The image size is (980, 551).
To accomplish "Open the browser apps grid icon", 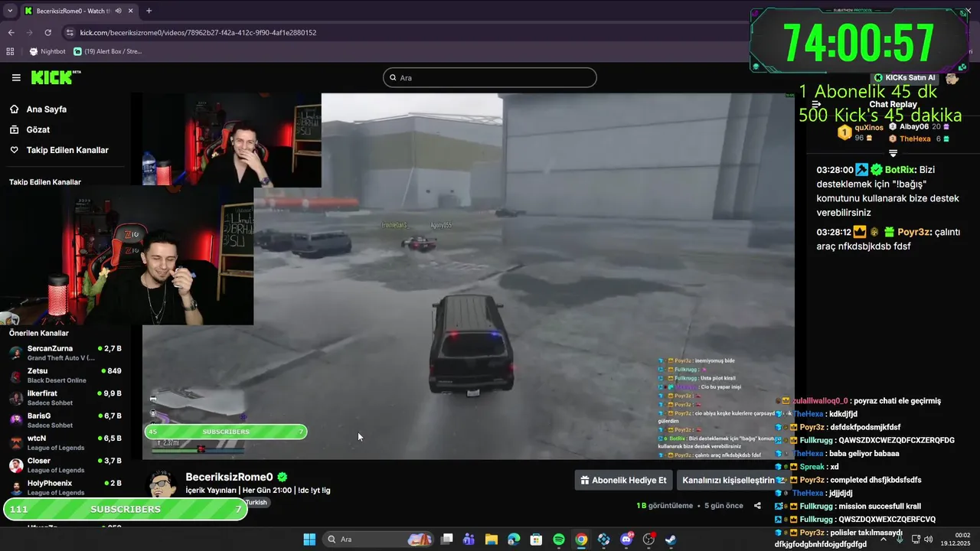I will pyautogui.click(x=10, y=51).
